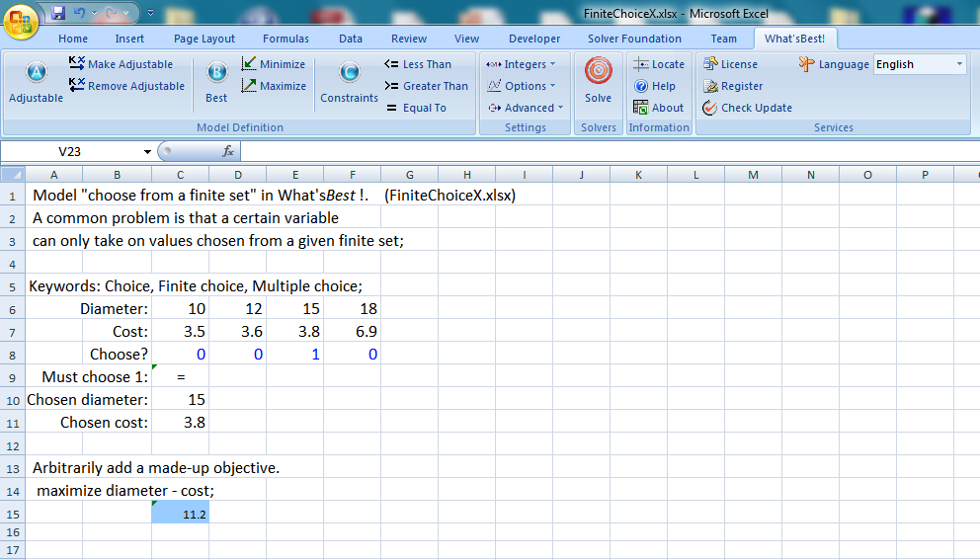Image resolution: width=980 pixels, height=560 pixels.
Task: Click the License button
Action: click(x=730, y=64)
